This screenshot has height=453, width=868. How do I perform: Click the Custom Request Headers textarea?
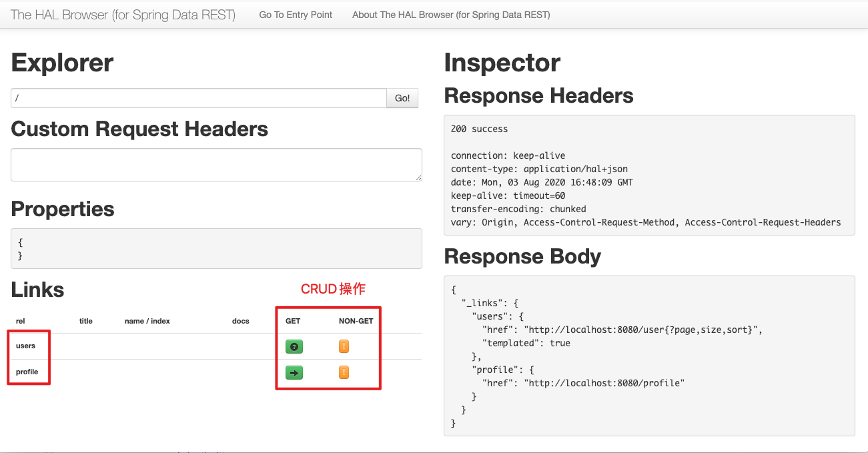coord(215,164)
